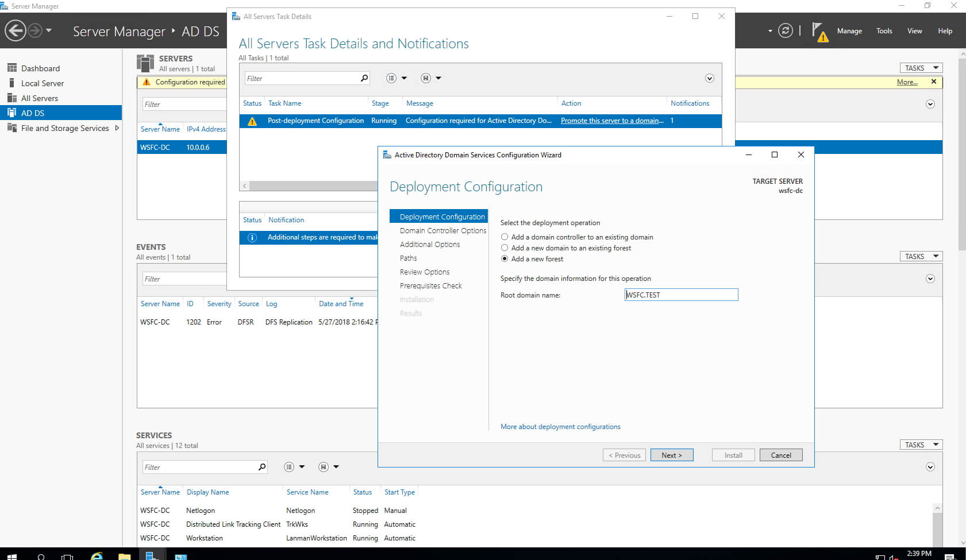Image resolution: width=966 pixels, height=560 pixels.
Task: Open the Manage menu
Action: 849,30
